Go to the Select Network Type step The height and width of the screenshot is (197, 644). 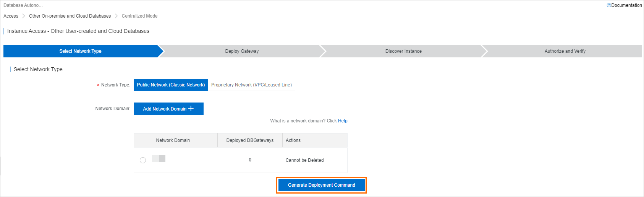80,51
